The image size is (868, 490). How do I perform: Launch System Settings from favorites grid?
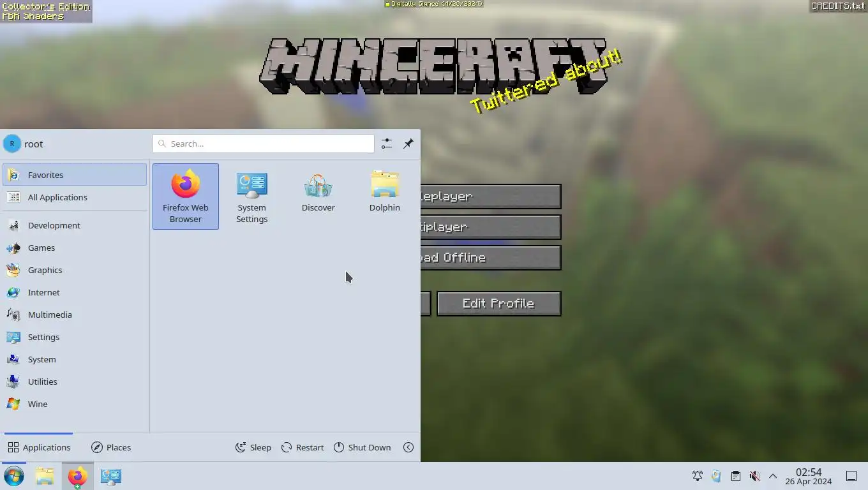coord(251,197)
